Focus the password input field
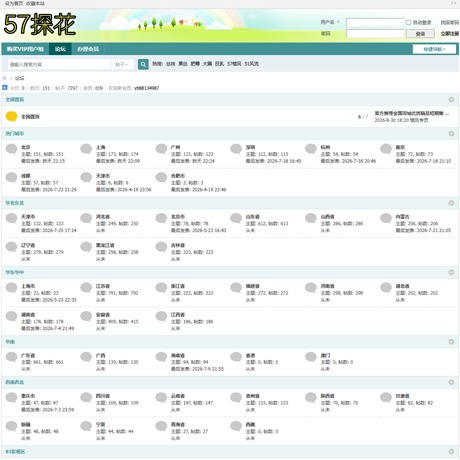This screenshot has width=460, height=460. [375, 34]
